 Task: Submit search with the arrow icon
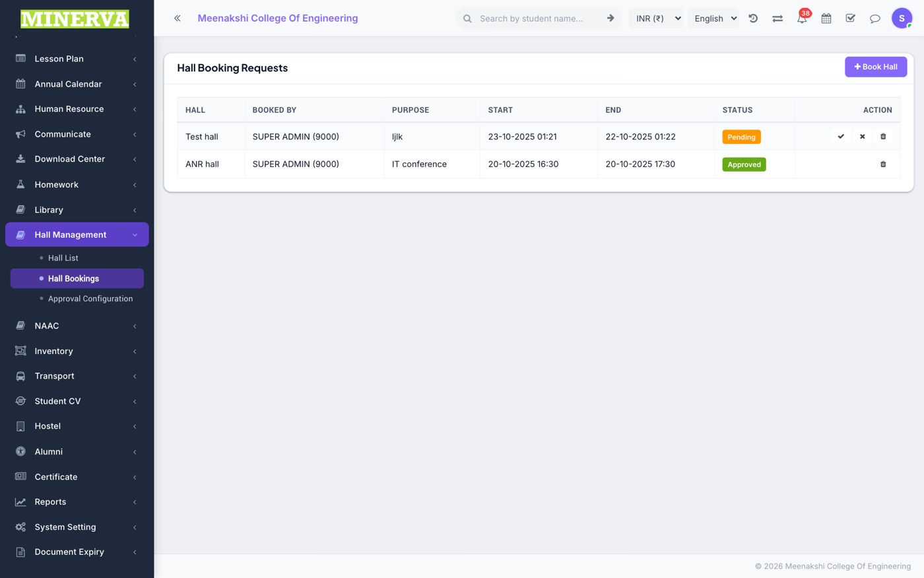point(610,18)
